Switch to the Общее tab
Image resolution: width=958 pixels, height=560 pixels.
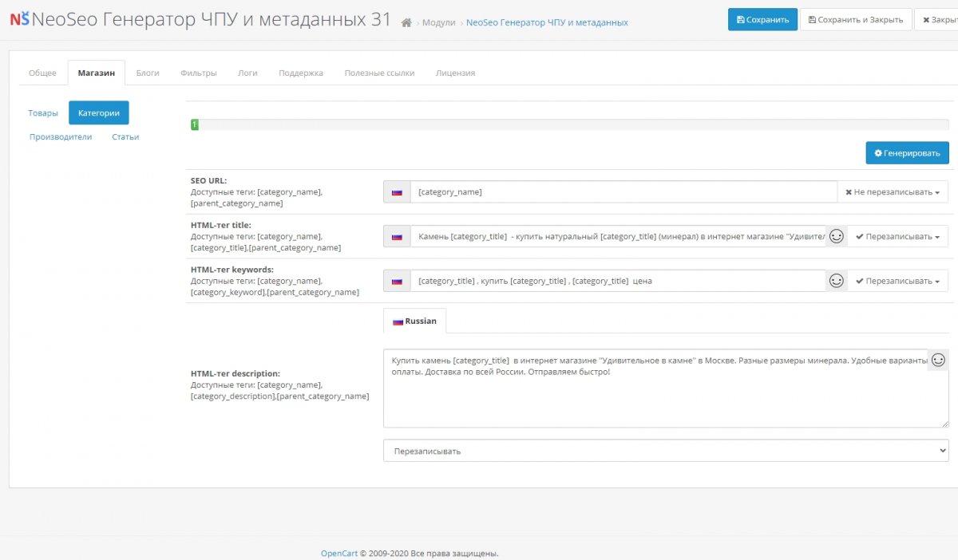pos(42,73)
